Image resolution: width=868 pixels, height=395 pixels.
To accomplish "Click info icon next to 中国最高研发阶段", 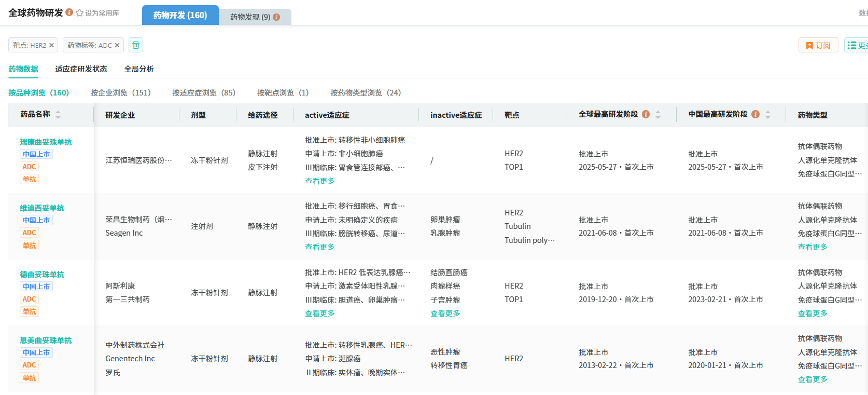I will tap(755, 114).
